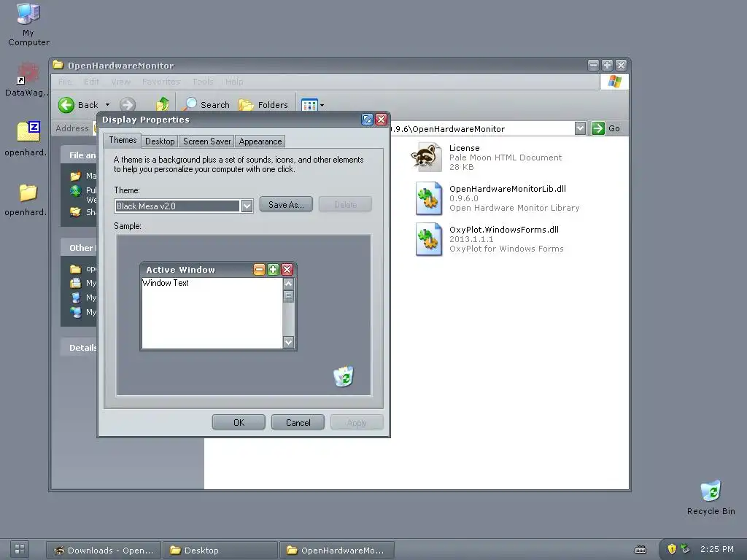Click the security shield tray icon

pos(672,549)
